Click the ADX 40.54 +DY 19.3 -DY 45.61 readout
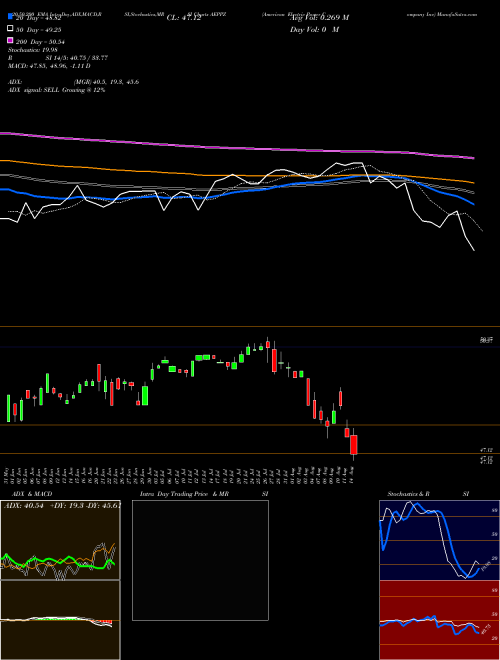The width and height of the screenshot is (500, 660). tap(62, 505)
